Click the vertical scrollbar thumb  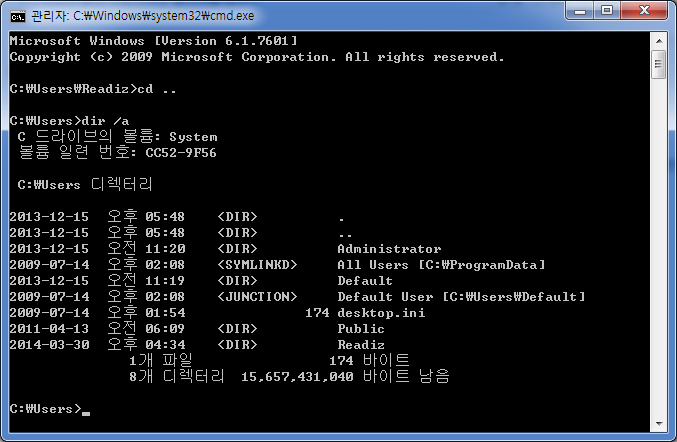[x=658, y=64]
